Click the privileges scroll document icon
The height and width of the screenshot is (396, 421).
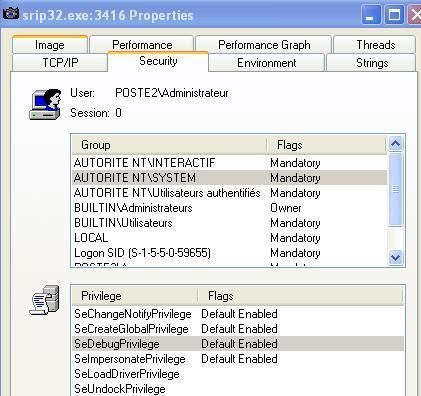coord(45,300)
